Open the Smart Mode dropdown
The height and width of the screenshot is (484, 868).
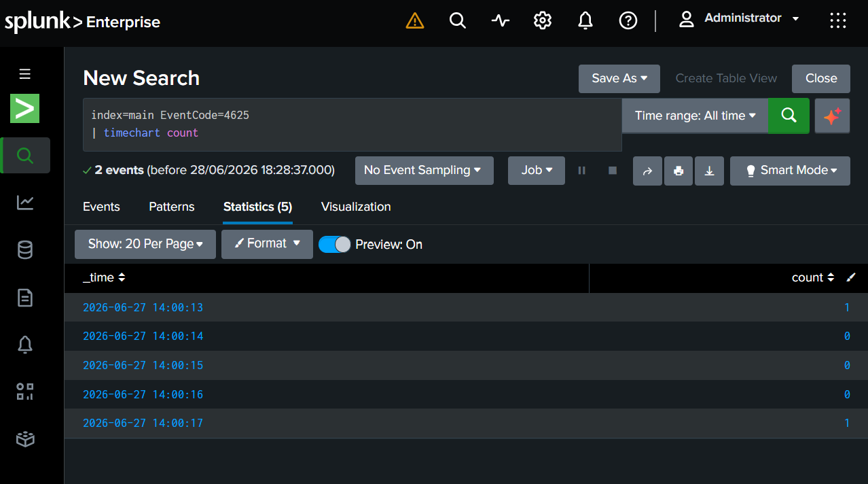tap(790, 171)
